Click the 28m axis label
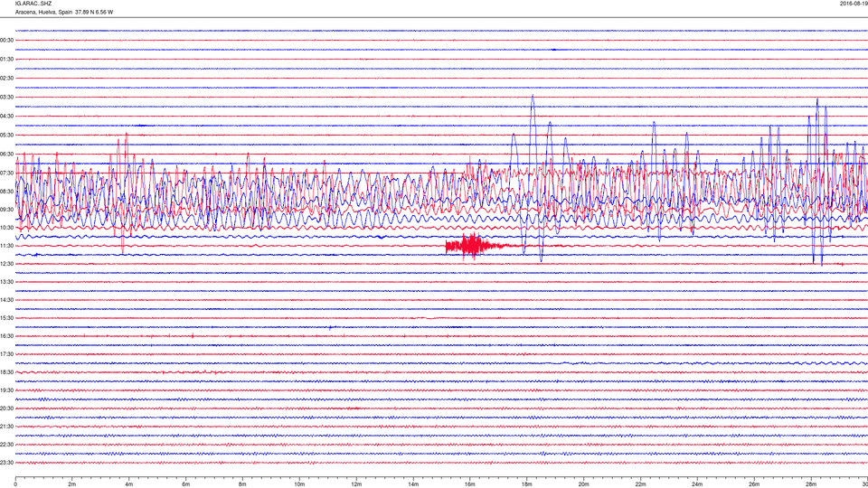The image size is (868, 488). point(811,484)
